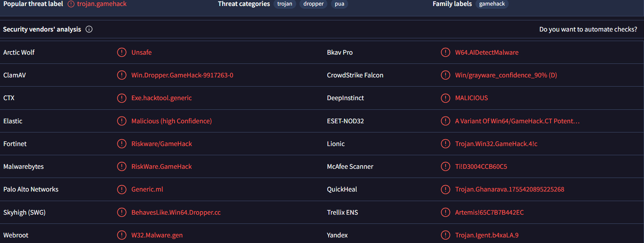Click the warning icon beside Artemis!65C7B442EC
This screenshot has width=644, height=243.
click(x=445, y=212)
